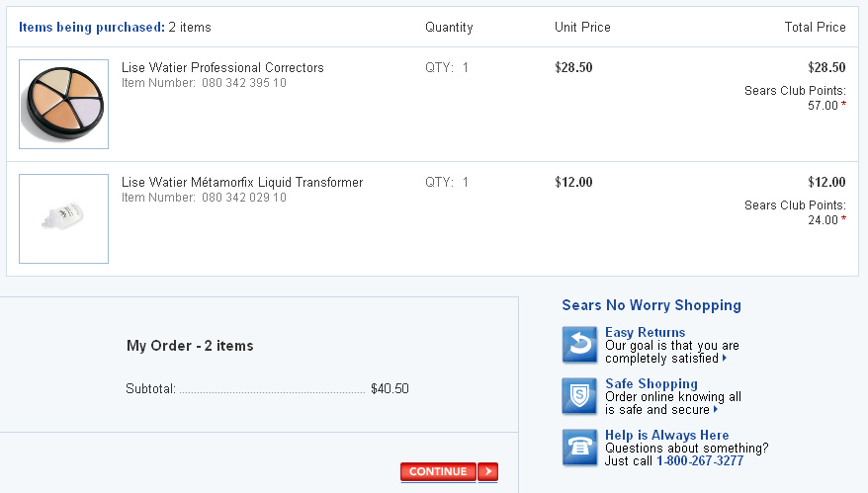868x493 pixels.
Task: Open the Métamorfix Liquid Transformer product thumbnail
Action: click(63, 218)
